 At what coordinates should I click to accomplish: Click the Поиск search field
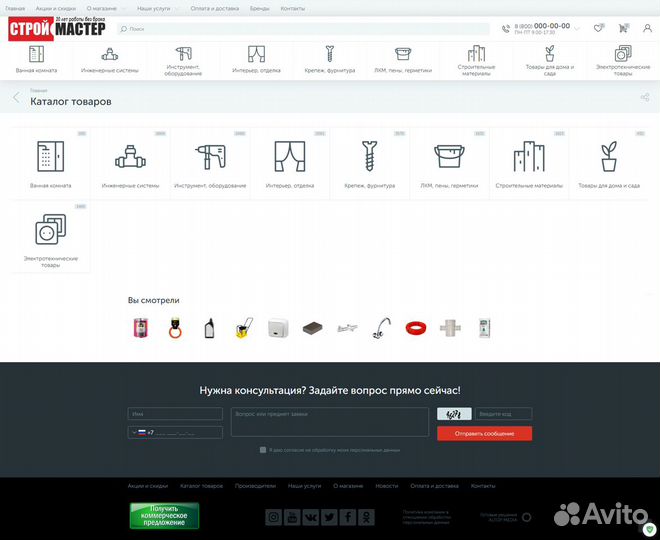300,29
